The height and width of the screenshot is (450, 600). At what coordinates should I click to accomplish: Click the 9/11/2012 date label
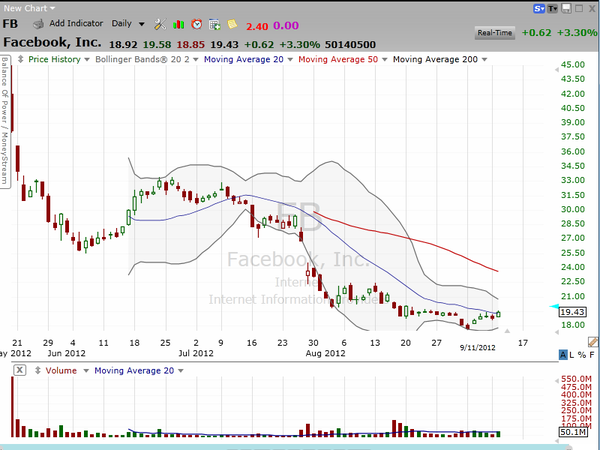point(477,347)
